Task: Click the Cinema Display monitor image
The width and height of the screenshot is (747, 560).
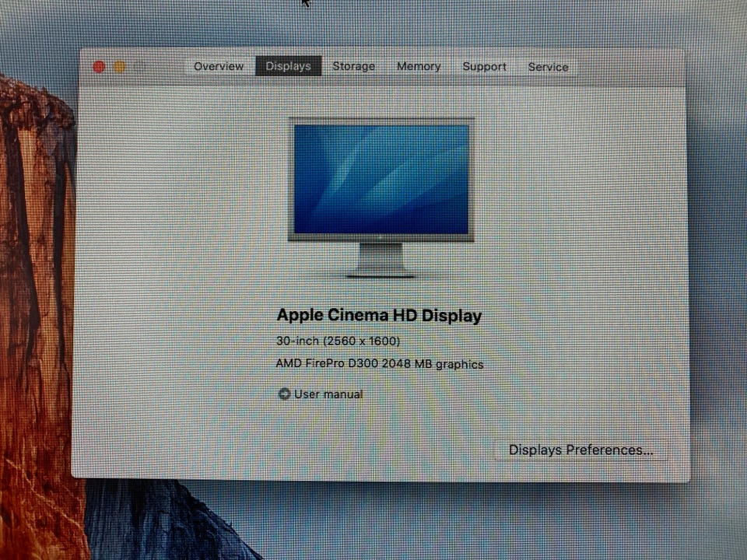Action: 381,198
